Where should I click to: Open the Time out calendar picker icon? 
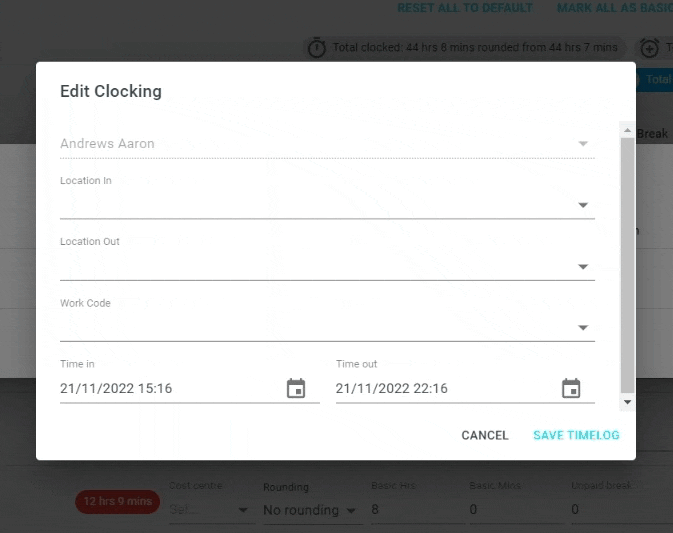point(571,388)
